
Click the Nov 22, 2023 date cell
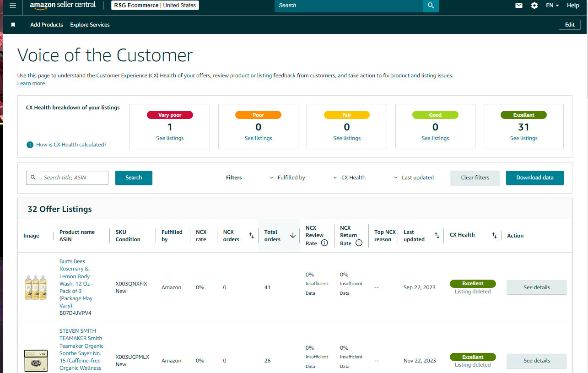[x=420, y=361]
